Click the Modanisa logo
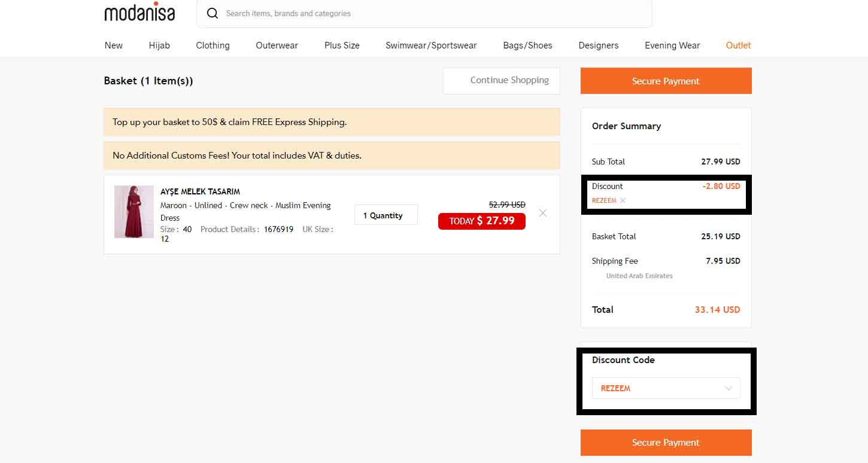This screenshot has width=868, height=463. (139, 12)
